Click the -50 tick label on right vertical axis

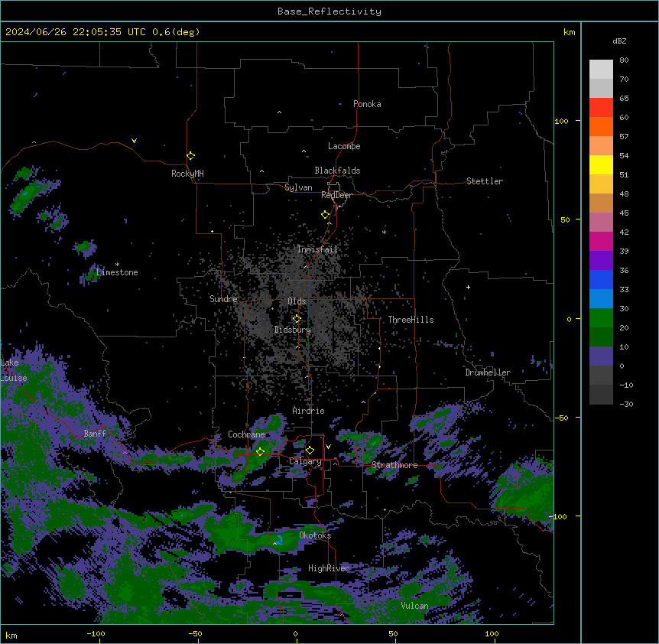click(561, 418)
